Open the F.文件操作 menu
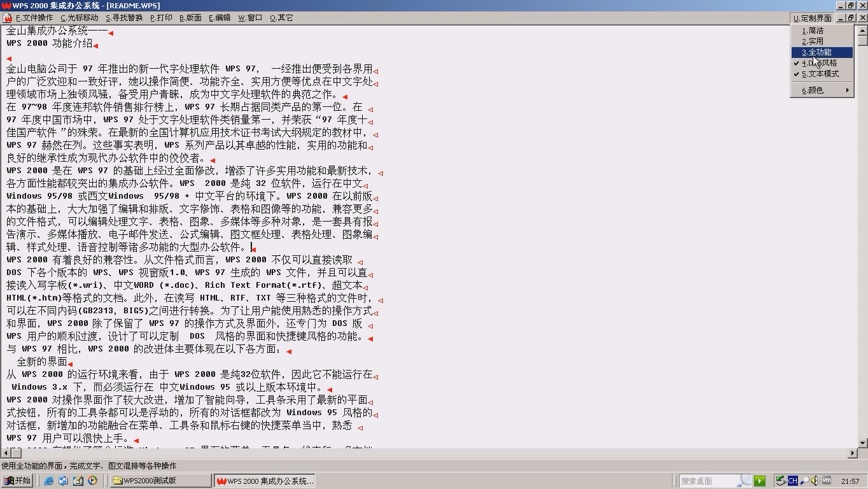Image resolution: width=868 pixels, height=489 pixels. [x=34, y=18]
